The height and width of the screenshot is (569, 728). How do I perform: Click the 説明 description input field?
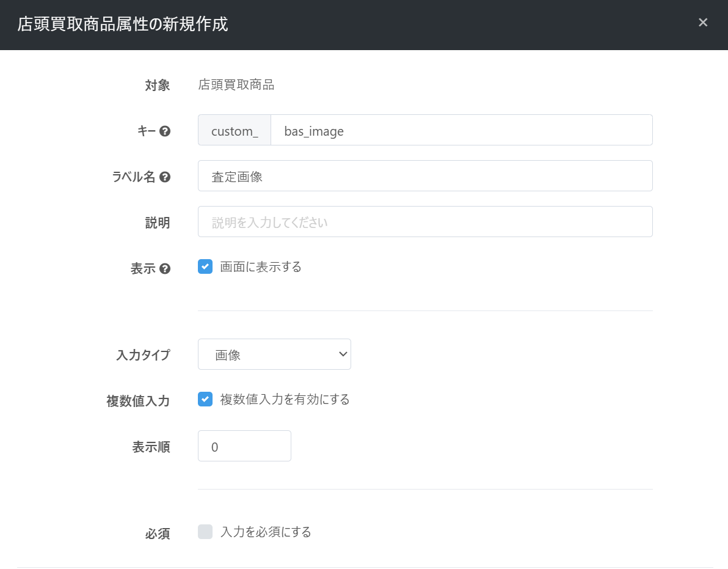tap(425, 222)
